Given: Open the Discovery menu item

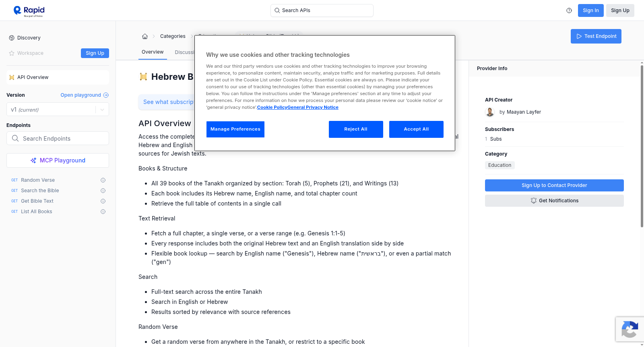Looking at the screenshot, I should point(29,38).
